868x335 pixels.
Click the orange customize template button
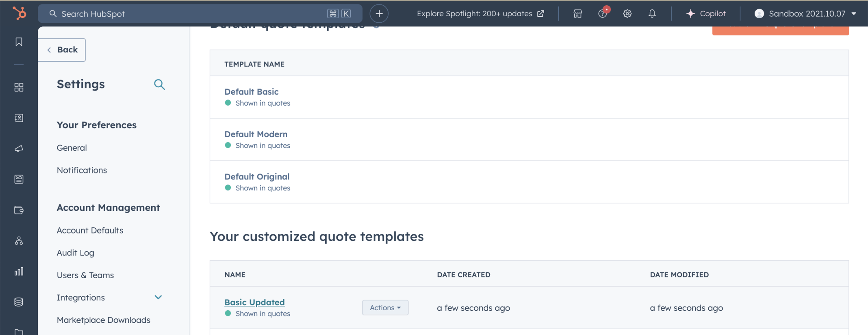click(780, 30)
